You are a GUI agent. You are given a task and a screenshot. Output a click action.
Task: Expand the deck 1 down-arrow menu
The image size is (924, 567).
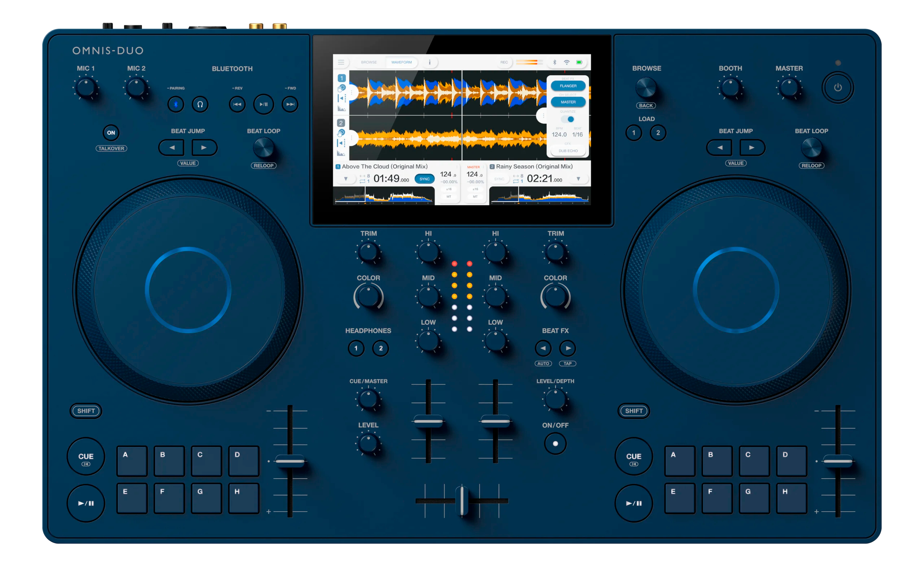pyautogui.click(x=345, y=179)
